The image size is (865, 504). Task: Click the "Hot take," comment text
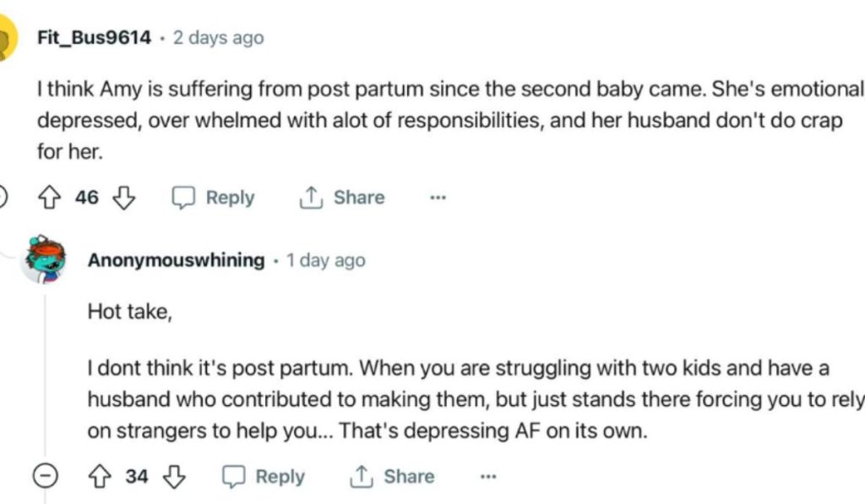tap(129, 312)
